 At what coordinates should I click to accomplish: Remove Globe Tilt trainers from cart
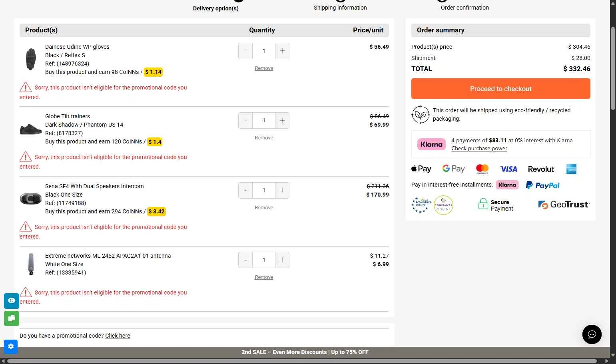tap(264, 138)
